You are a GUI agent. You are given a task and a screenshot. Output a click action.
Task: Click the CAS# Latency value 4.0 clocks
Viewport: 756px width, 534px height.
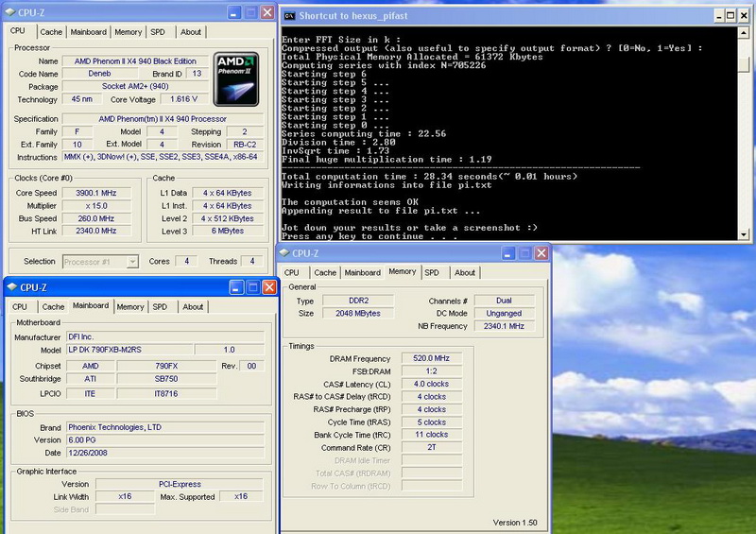[432, 384]
